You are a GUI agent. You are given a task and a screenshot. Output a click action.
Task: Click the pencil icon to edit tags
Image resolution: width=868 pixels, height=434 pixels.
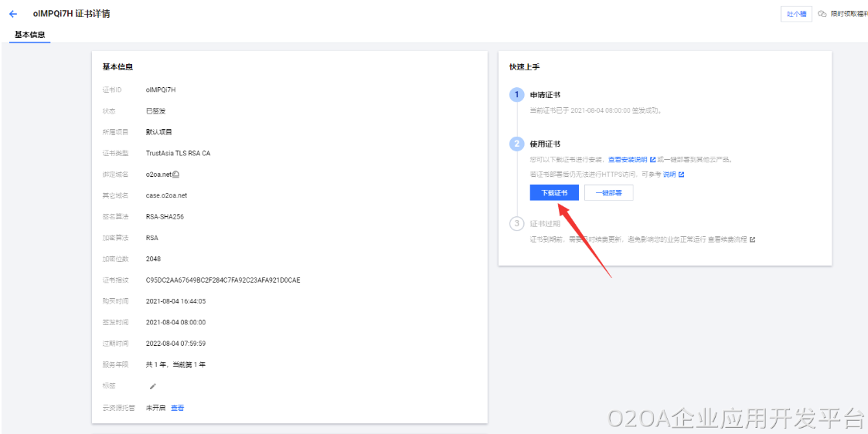(152, 386)
